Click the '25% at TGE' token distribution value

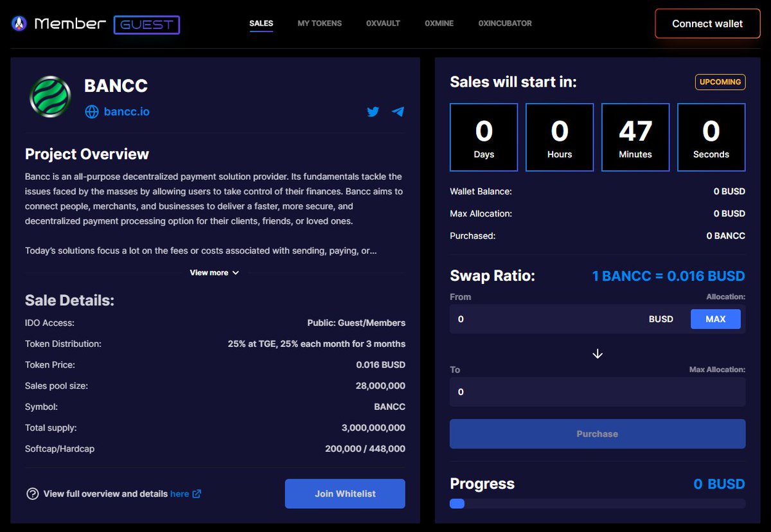coord(317,344)
